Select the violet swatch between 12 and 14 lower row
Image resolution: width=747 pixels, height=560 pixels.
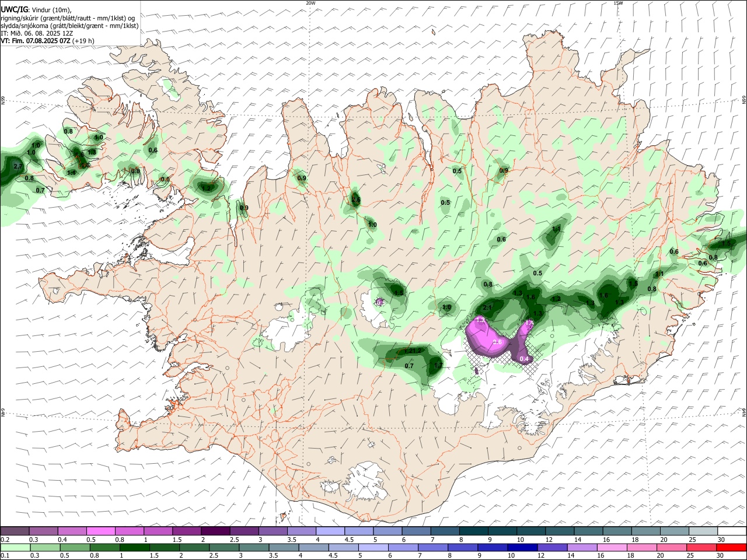(x=551, y=548)
